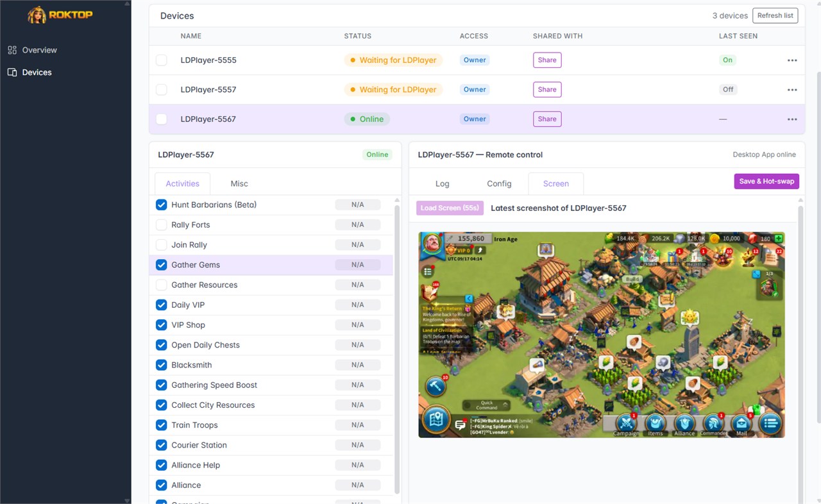Open Devices in the sidebar
The image size is (821, 504).
pyautogui.click(x=37, y=72)
